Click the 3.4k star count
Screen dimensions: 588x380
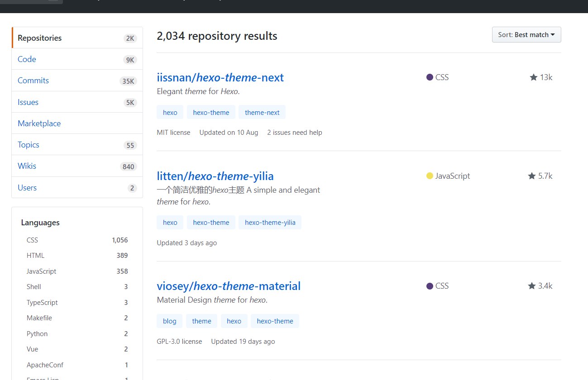pos(545,286)
